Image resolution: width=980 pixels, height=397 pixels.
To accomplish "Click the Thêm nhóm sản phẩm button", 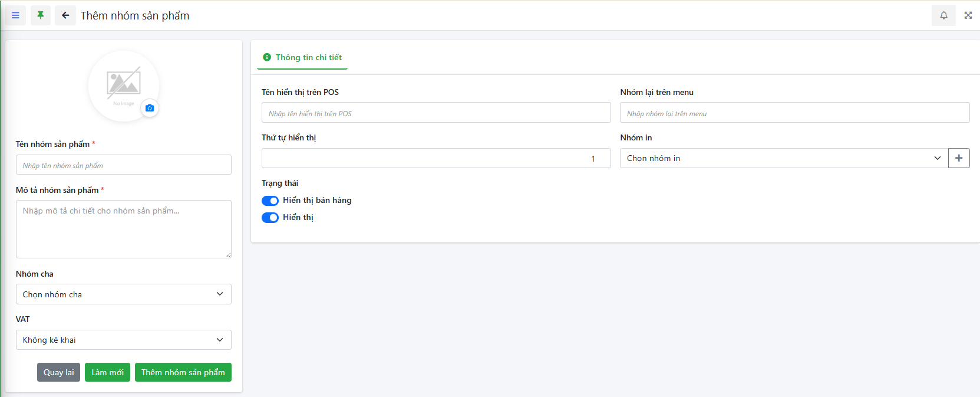I will coord(183,372).
